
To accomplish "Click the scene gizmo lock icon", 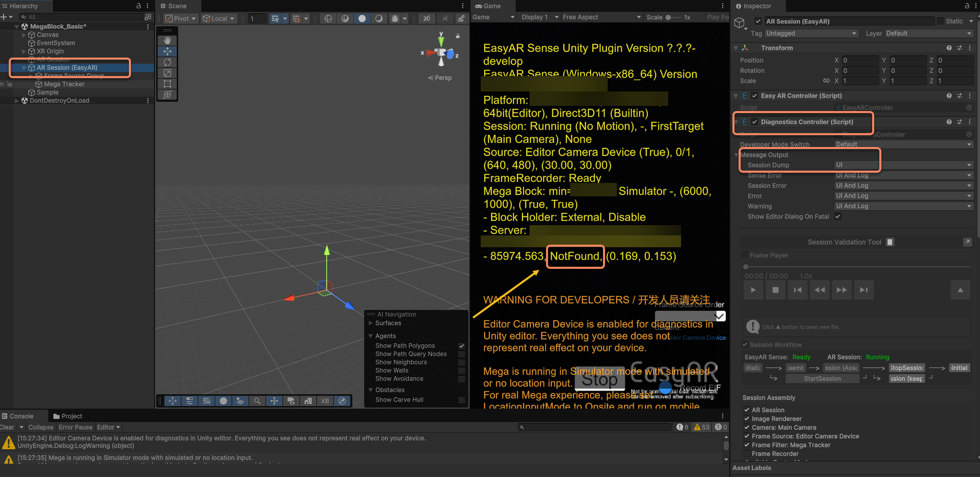I will (458, 36).
